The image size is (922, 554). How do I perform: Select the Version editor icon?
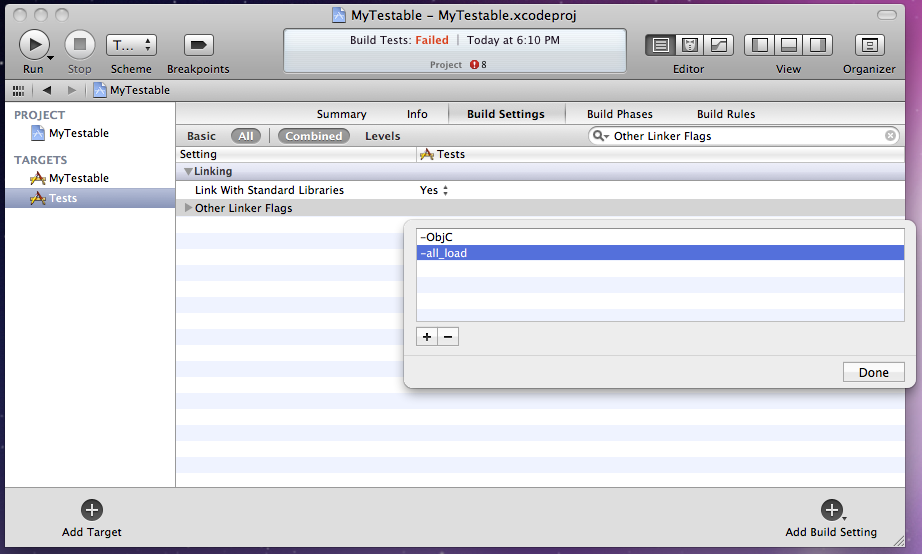click(x=719, y=45)
